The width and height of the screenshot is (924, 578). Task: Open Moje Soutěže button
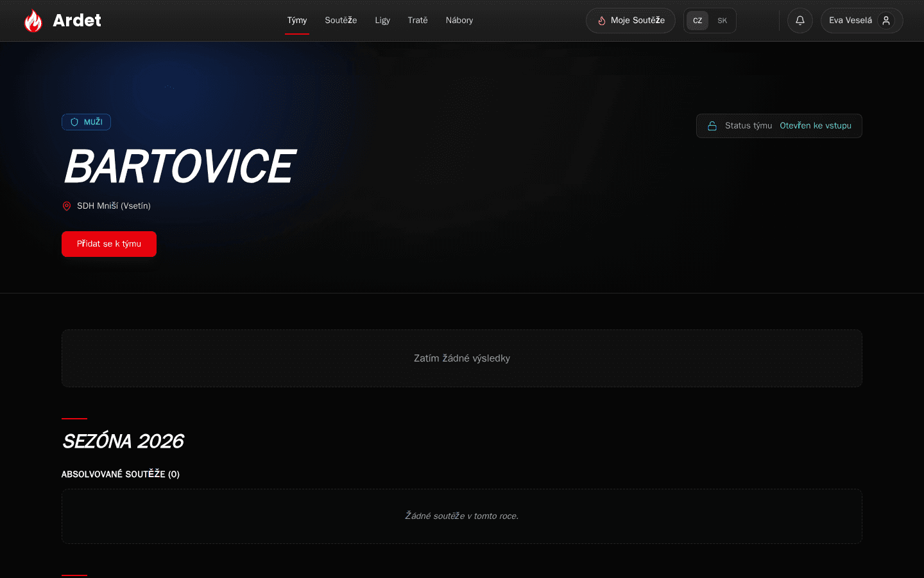click(x=631, y=21)
